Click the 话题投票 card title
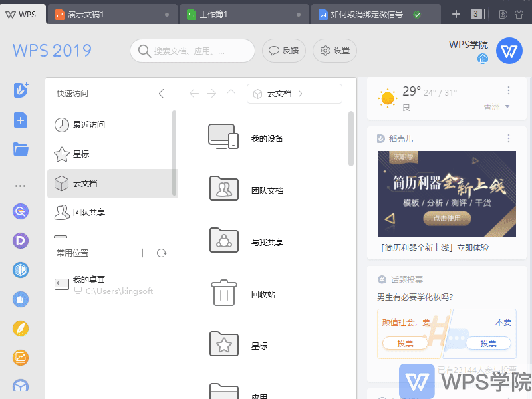 (x=407, y=279)
